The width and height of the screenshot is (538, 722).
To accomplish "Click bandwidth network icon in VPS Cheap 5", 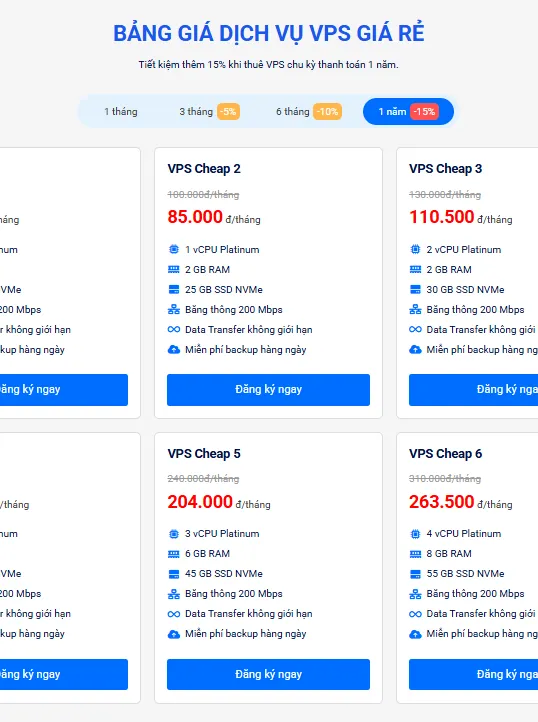I will [x=174, y=594].
